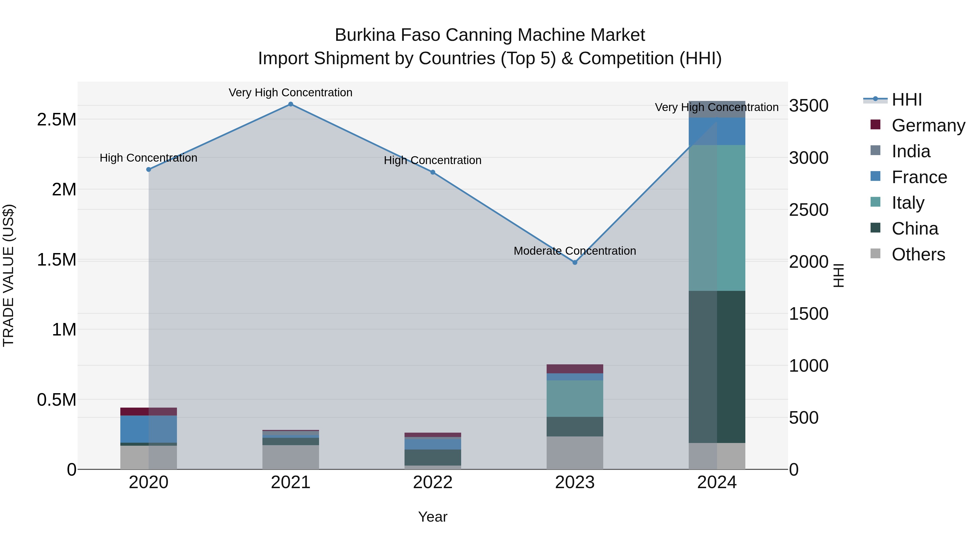This screenshot has height=551, width=980.
Task: Click the 'Moderate Concentration' annotation
Action: (x=575, y=251)
